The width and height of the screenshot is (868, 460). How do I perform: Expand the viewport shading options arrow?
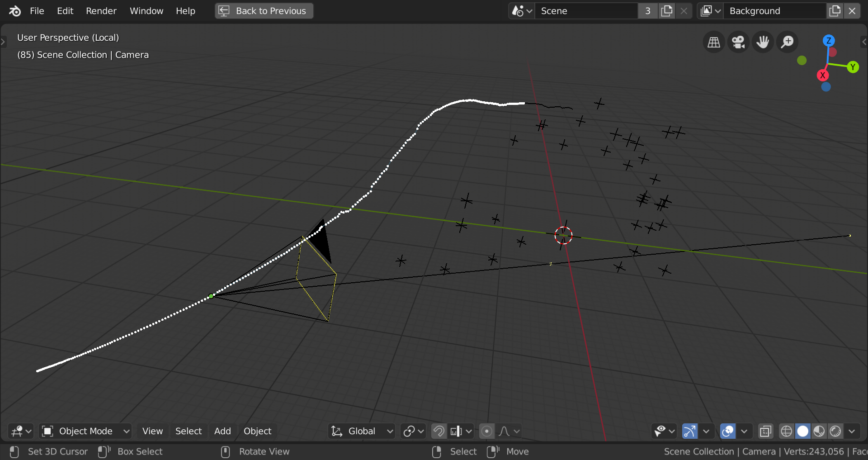(852, 431)
